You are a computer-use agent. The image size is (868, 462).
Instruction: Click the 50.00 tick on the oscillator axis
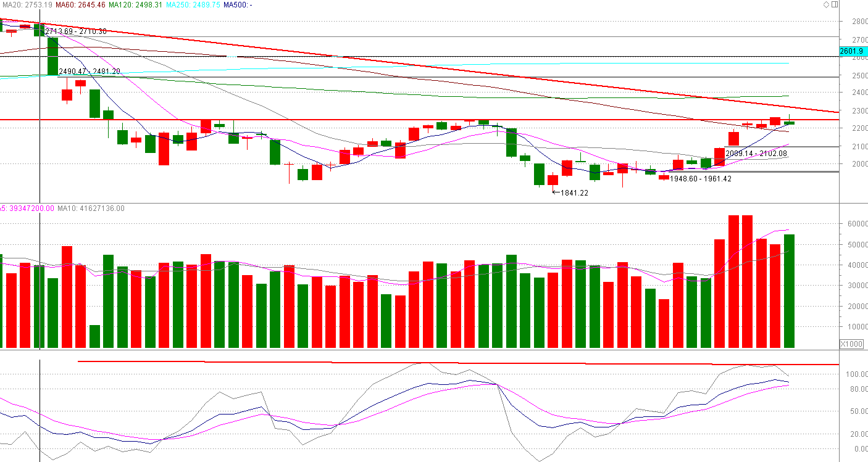pos(858,411)
